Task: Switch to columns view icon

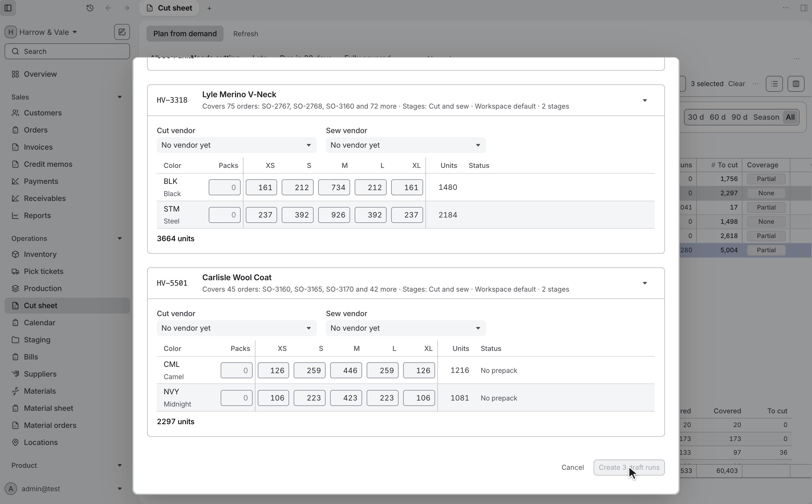Action: coord(796,84)
